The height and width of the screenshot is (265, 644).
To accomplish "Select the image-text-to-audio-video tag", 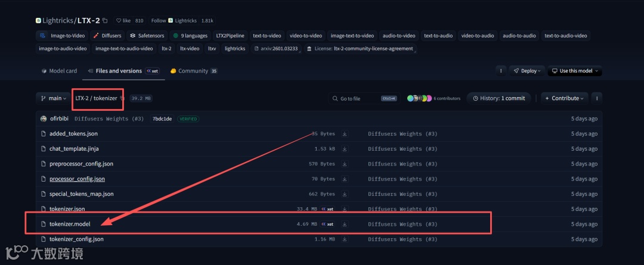I will (124, 48).
